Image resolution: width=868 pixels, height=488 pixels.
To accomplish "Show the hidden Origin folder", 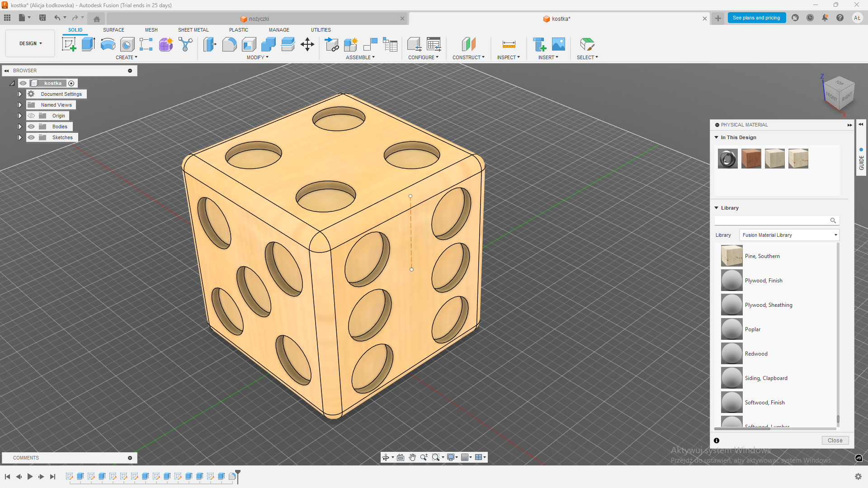I will point(31,116).
